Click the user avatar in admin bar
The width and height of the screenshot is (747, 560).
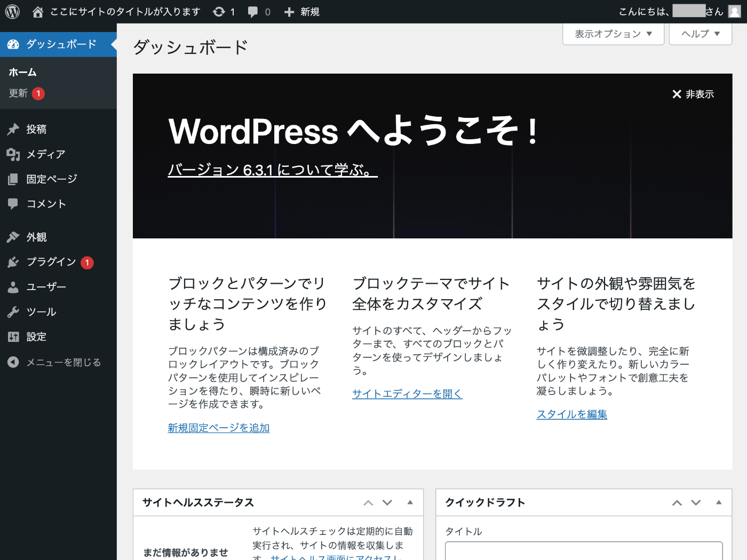point(735,12)
